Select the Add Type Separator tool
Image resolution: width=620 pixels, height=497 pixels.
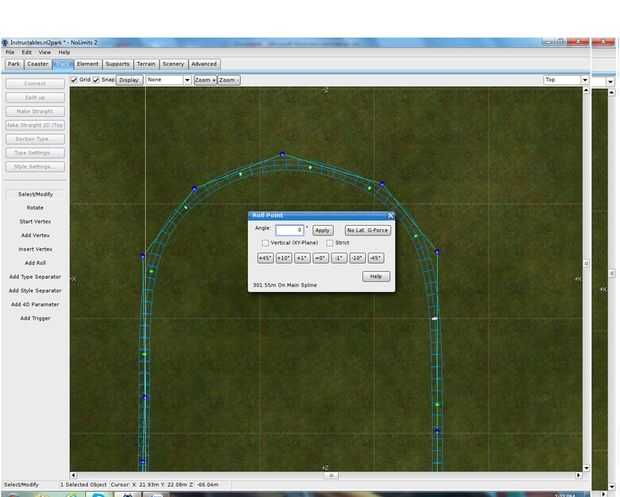click(x=35, y=277)
